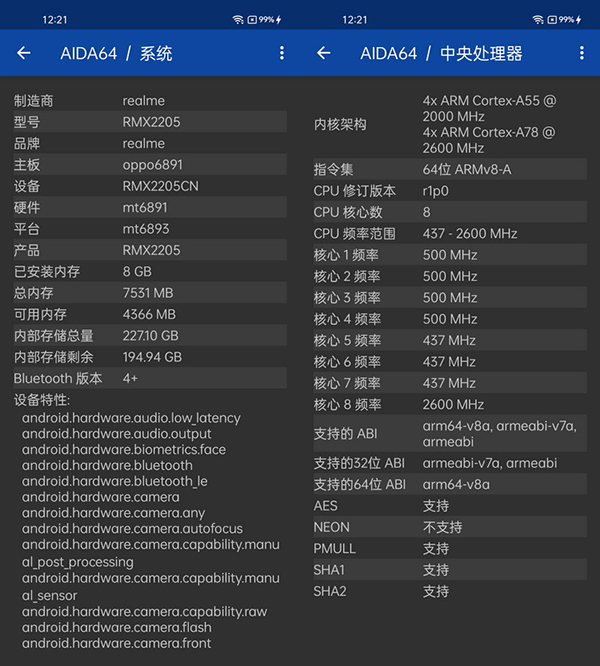600x666 pixels.
Task: Tap the 指令集 64位 ARMv8-A row
Action: [x=450, y=169]
